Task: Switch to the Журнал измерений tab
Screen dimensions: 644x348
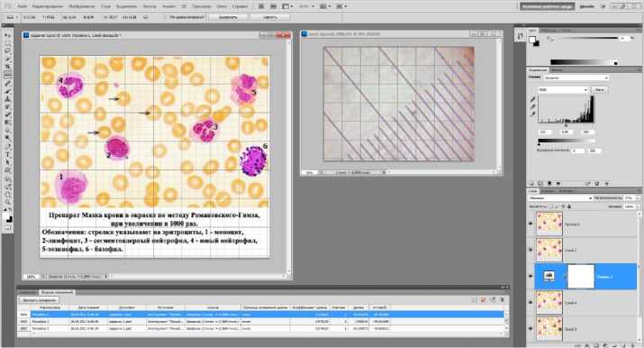Action: click(56, 292)
